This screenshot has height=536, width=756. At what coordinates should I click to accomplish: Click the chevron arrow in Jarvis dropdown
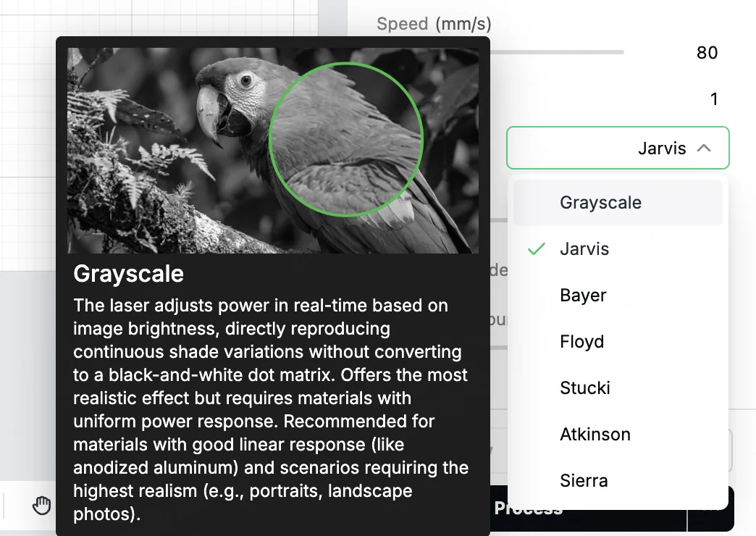[704, 148]
